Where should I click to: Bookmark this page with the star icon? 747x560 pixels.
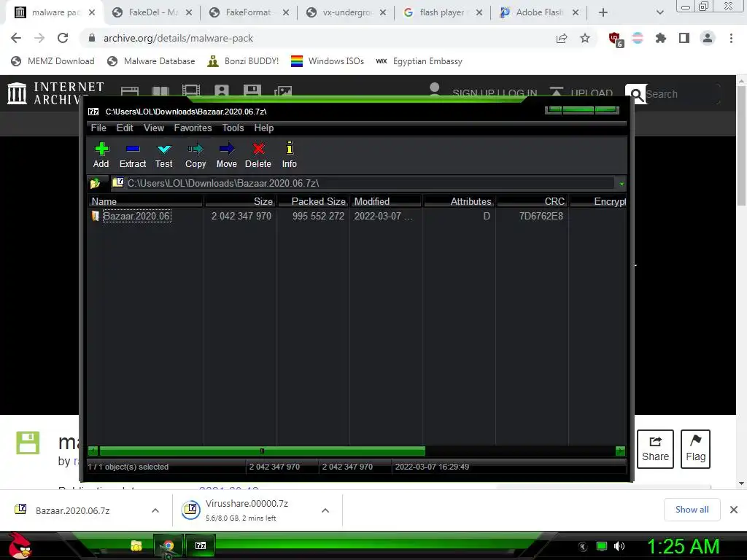[x=585, y=38]
